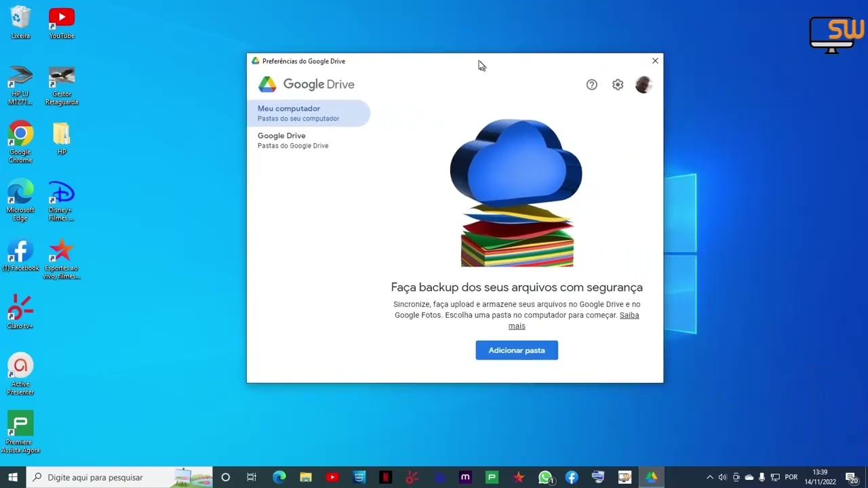Select the YouTube desktop shortcut

coord(62,22)
